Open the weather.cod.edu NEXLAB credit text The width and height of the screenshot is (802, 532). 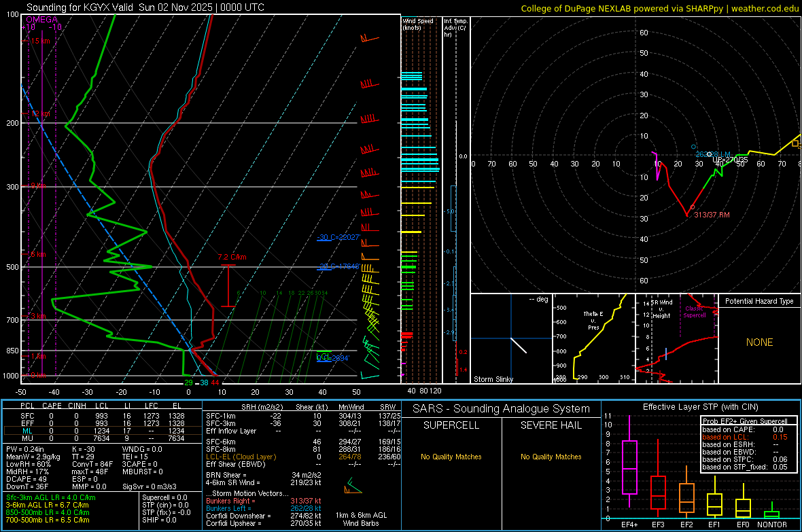pyautogui.click(x=659, y=8)
